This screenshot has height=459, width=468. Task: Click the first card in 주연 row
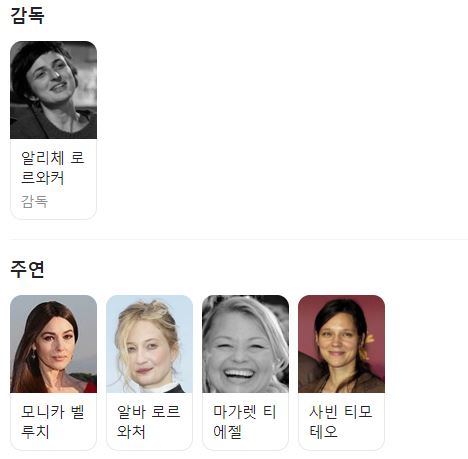[53, 372]
